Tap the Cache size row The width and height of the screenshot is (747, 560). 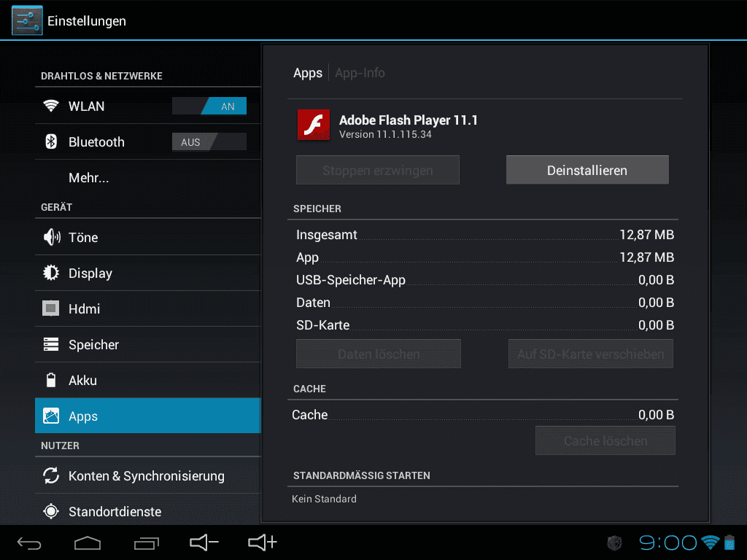[x=483, y=415]
